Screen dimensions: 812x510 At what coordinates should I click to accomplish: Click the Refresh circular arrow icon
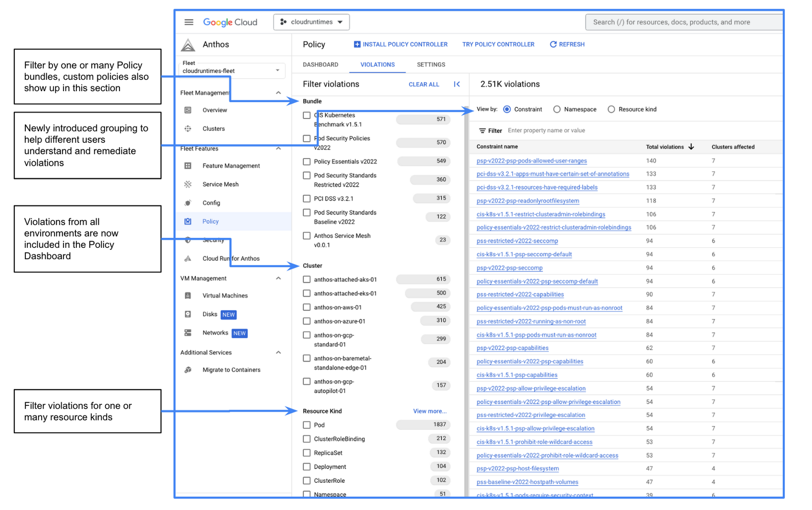pyautogui.click(x=553, y=44)
